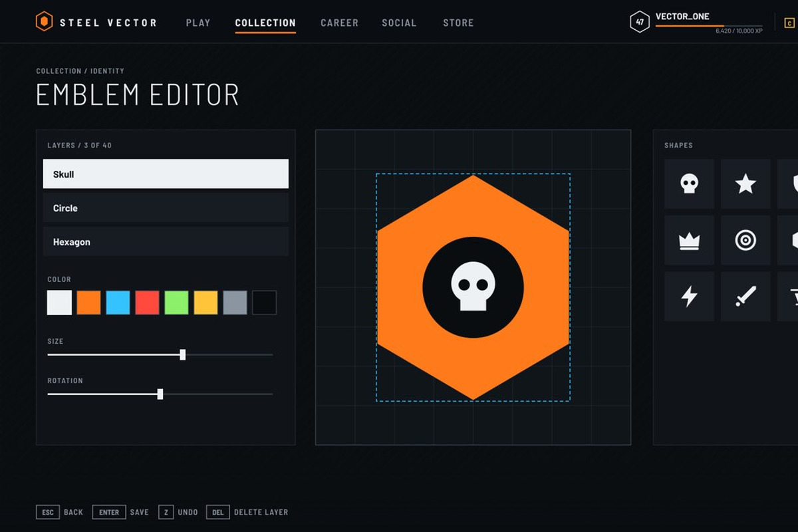Click the Steel Vector hexagon logo
Screen dimensions: 798x532
click(43, 22)
